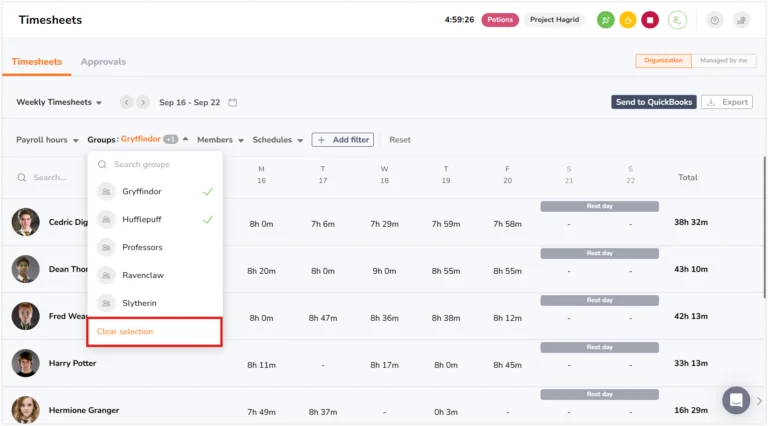The width and height of the screenshot is (768, 426).
Task: Open Hermione Granger's name
Action: (84, 410)
